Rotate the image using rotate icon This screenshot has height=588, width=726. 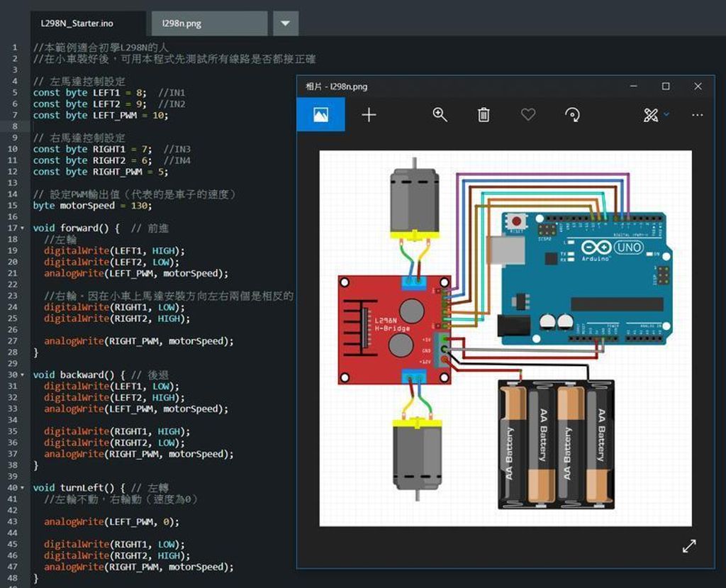[572, 115]
